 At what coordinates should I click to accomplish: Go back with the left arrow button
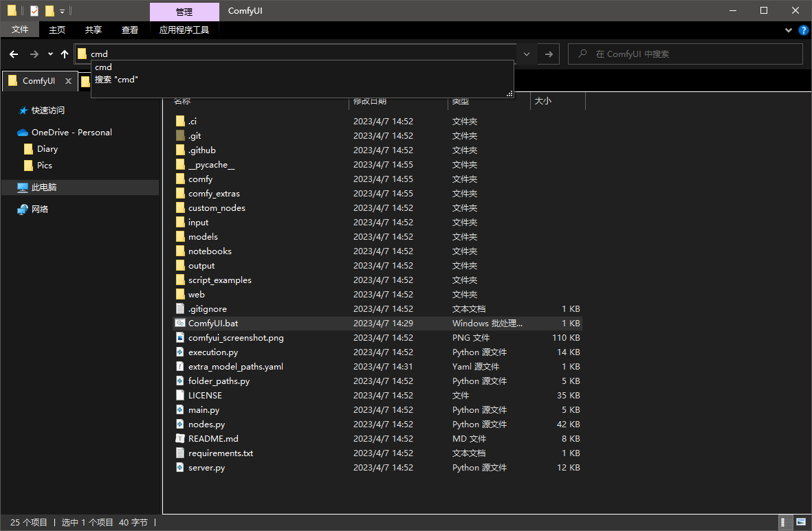(x=14, y=54)
